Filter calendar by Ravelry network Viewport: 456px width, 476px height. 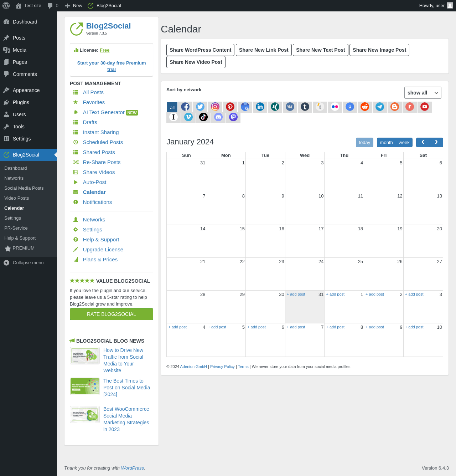click(410, 107)
